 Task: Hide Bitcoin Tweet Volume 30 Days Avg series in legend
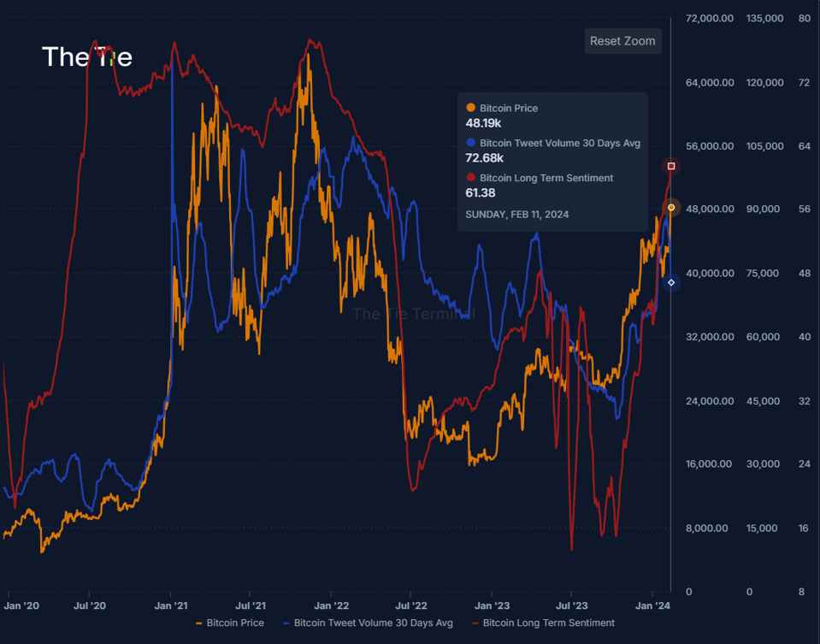tap(368, 623)
